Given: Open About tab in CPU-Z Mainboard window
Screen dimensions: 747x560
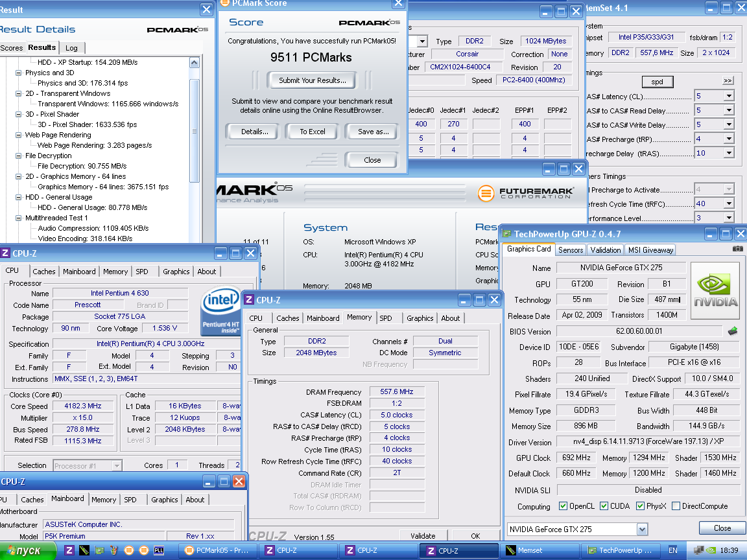Looking at the screenshot, I should tap(195, 500).
